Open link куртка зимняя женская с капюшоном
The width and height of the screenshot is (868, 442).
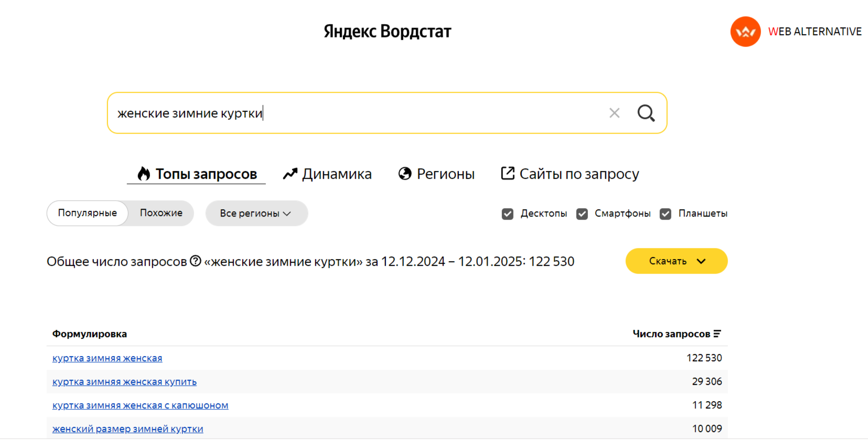pyautogui.click(x=140, y=405)
